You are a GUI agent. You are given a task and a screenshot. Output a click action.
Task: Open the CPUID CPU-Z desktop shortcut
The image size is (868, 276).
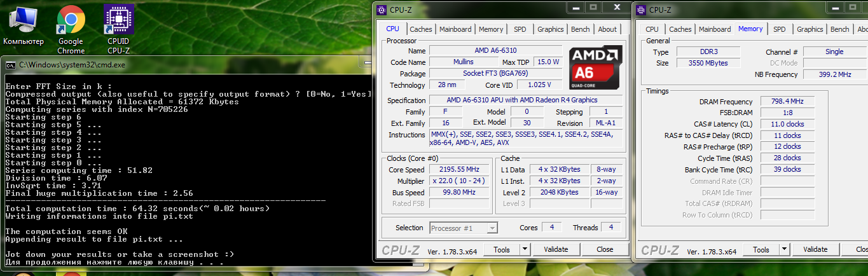[118, 29]
